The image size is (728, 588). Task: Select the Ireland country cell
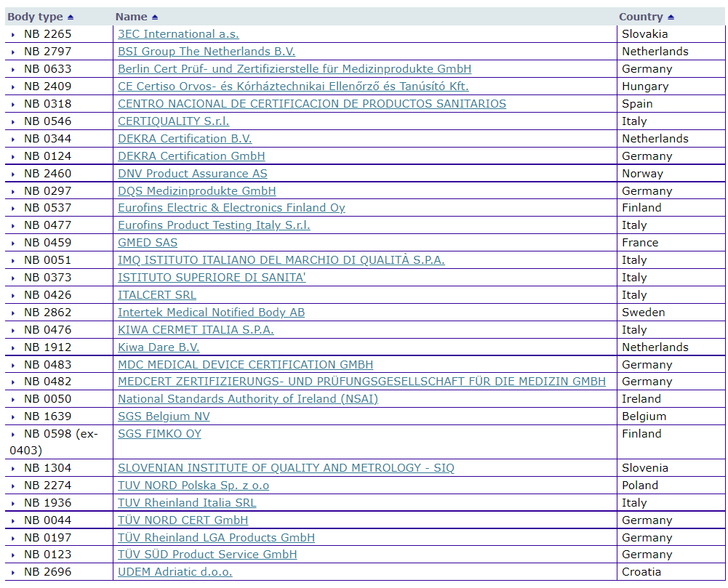(671, 398)
